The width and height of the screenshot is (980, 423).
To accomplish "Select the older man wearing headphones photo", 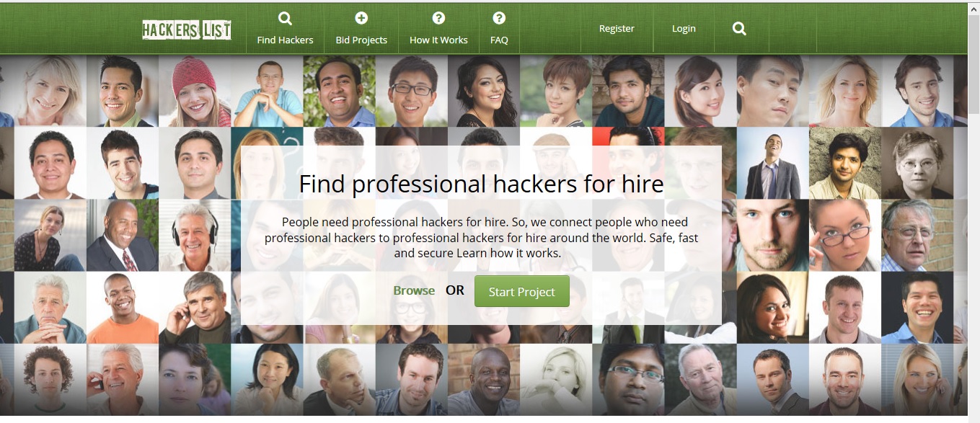I will click(x=195, y=235).
